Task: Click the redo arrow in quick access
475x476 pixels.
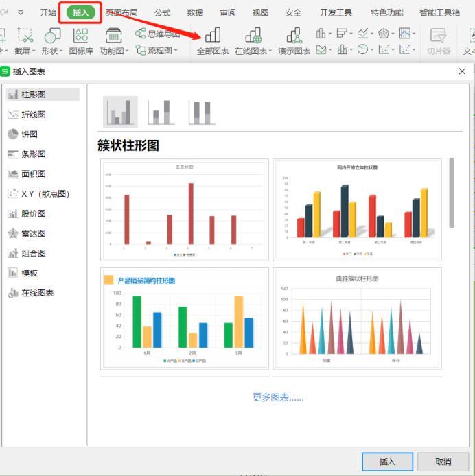Action: point(4,12)
